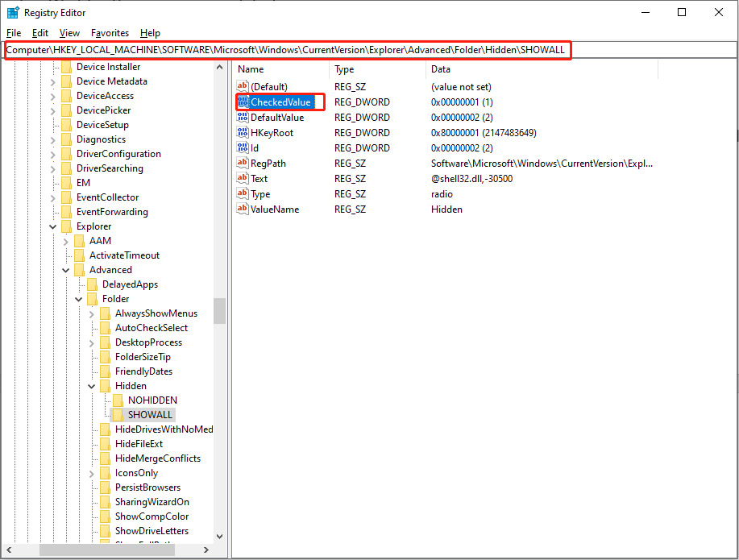Open the View menu
739x560 pixels.
[69, 33]
